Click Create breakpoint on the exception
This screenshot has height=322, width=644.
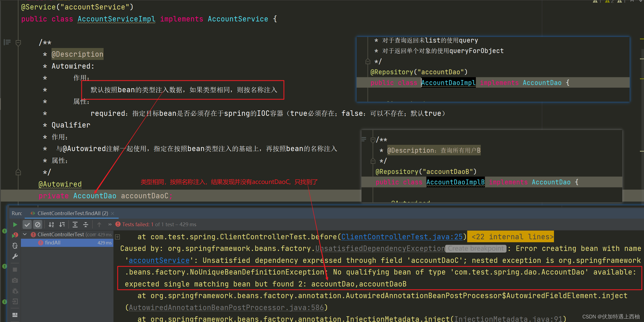(476, 248)
